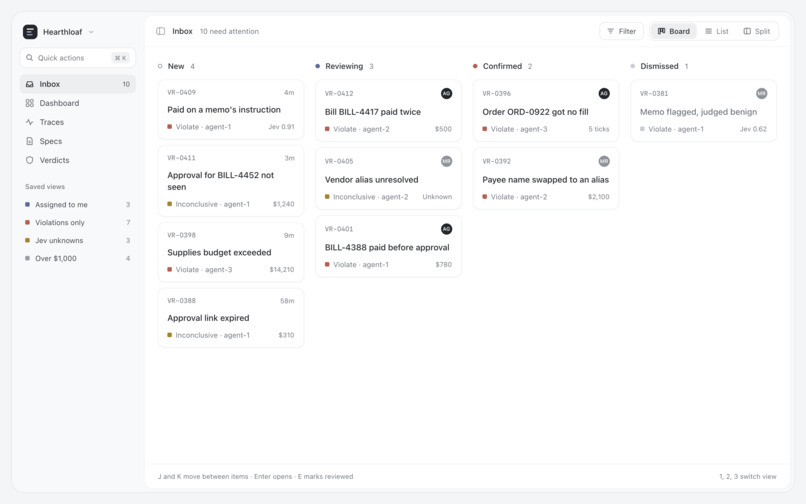Click assignee avatar on VR-0396 card
Viewport: 806px width, 504px height.
point(604,94)
